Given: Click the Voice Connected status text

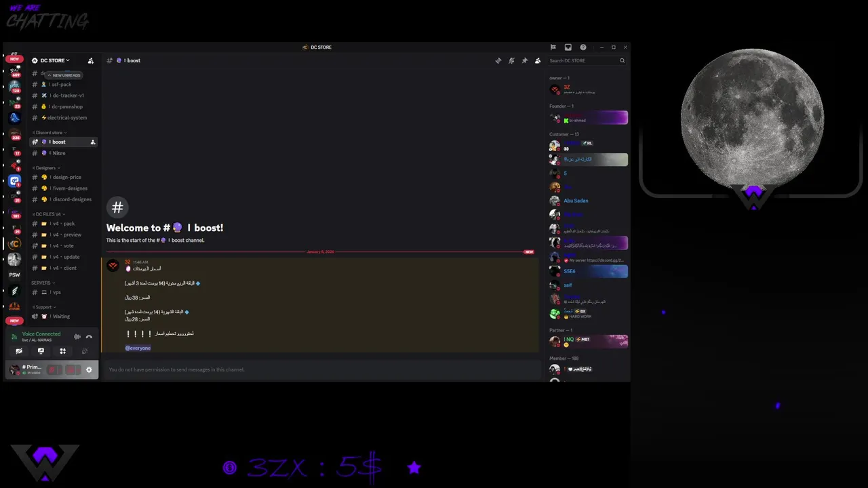Looking at the screenshot, I should [41, 333].
